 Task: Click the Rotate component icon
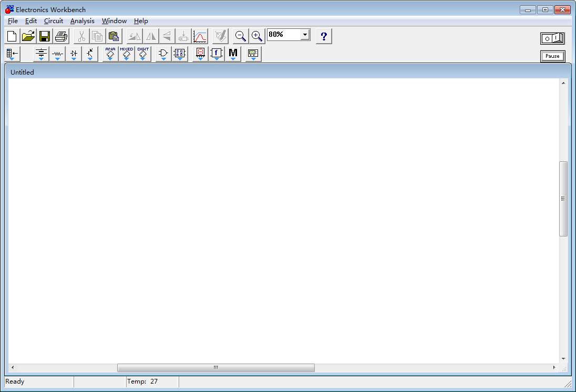[x=135, y=36]
